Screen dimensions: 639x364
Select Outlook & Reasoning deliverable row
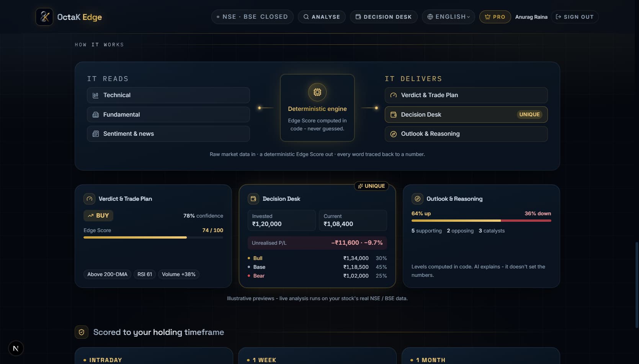(x=466, y=134)
